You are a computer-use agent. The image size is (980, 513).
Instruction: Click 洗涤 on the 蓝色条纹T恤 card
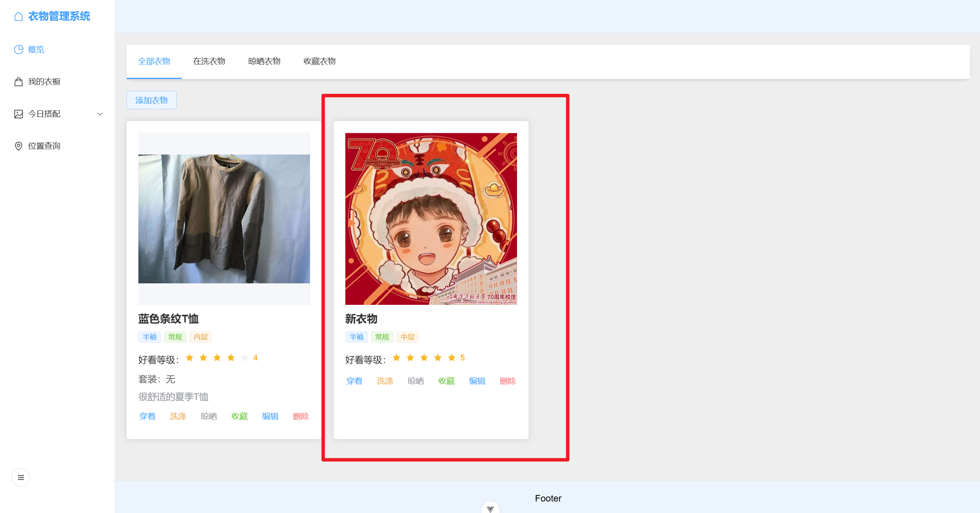point(178,416)
